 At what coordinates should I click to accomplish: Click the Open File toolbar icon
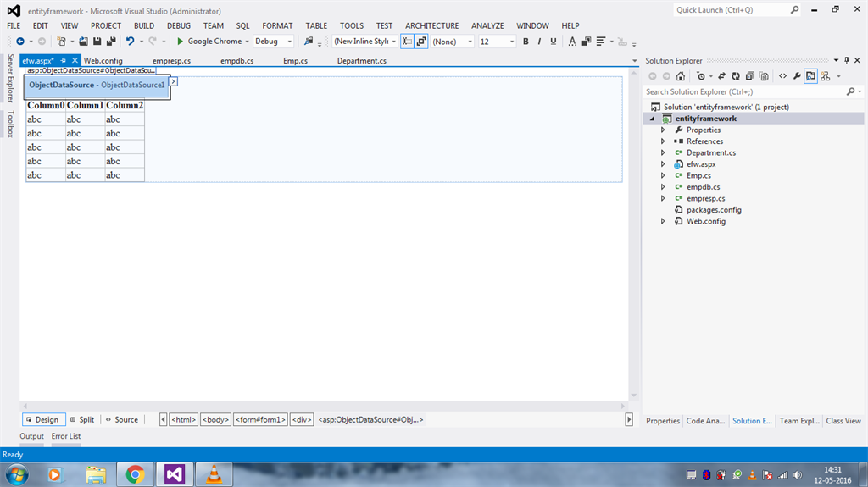(83, 42)
